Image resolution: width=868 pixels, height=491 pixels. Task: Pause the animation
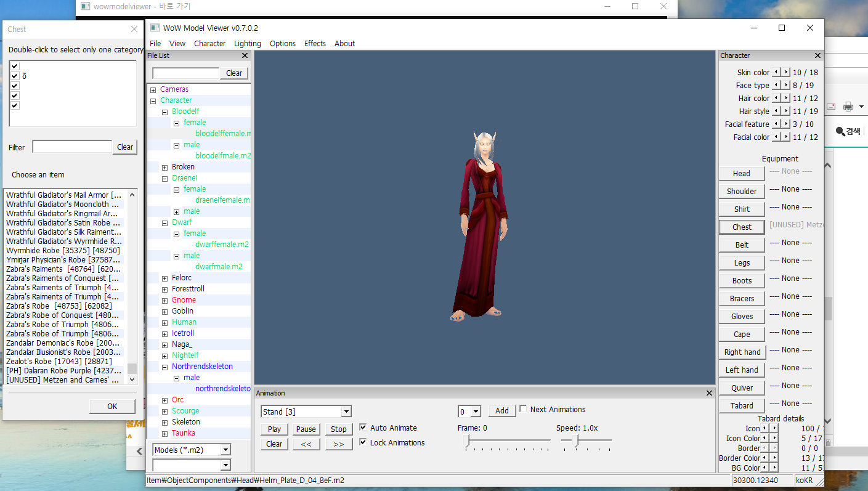point(306,429)
